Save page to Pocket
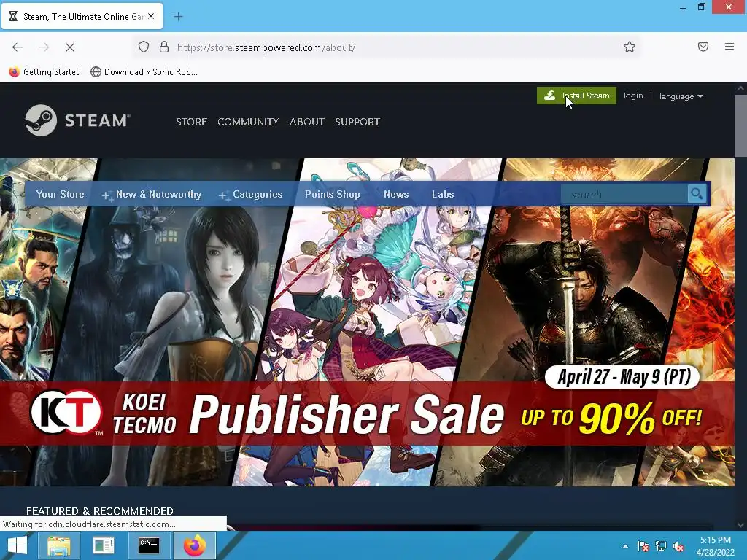This screenshot has height=560, width=747. click(703, 47)
